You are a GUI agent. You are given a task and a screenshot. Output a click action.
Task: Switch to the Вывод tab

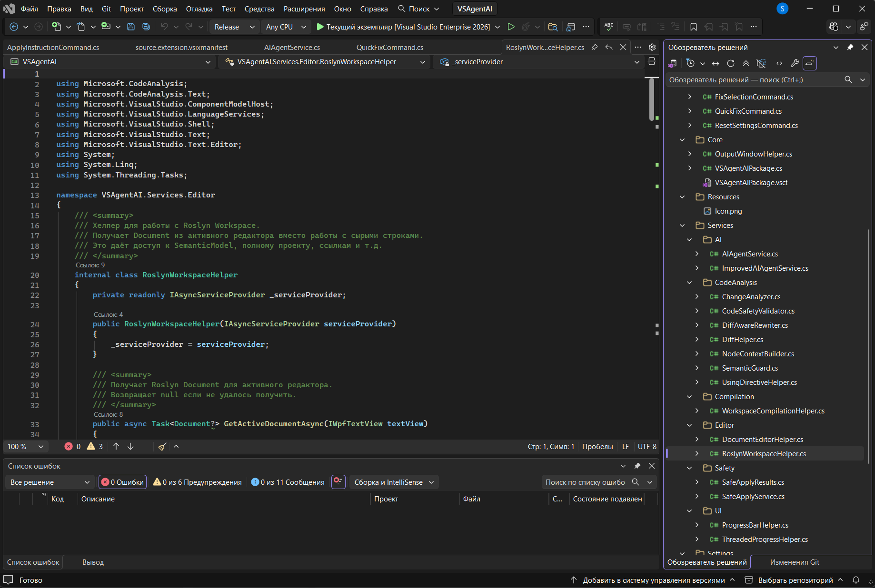click(x=93, y=562)
